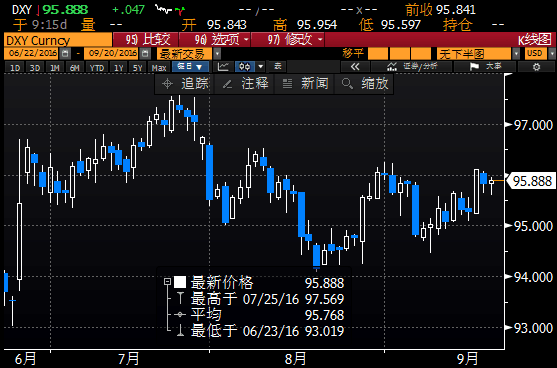Click the 9月 x-axis month label
Viewport: 557px width, 368px height.
coord(467,358)
